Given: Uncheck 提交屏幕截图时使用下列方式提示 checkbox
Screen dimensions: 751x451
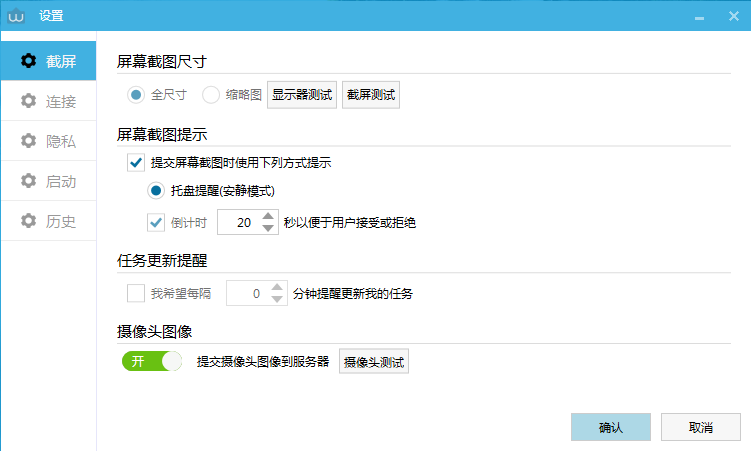Looking at the screenshot, I should point(136,162).
